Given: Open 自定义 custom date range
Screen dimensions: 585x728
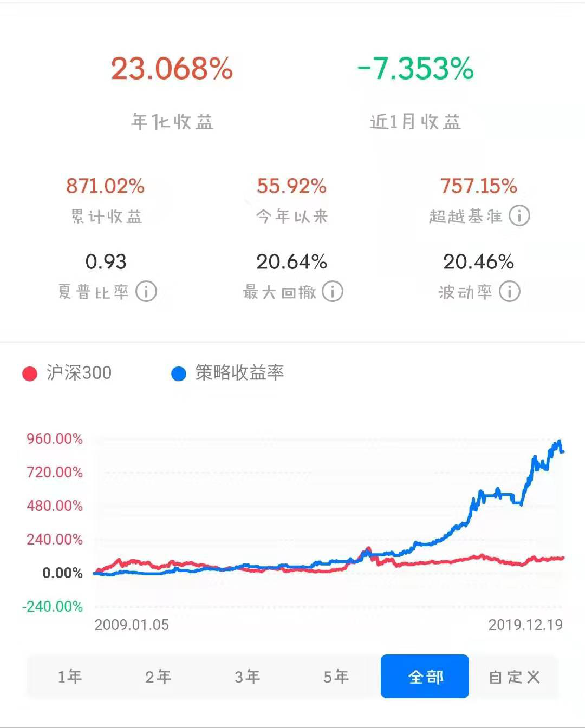Looking at the screenshot, I should [514, 677].
